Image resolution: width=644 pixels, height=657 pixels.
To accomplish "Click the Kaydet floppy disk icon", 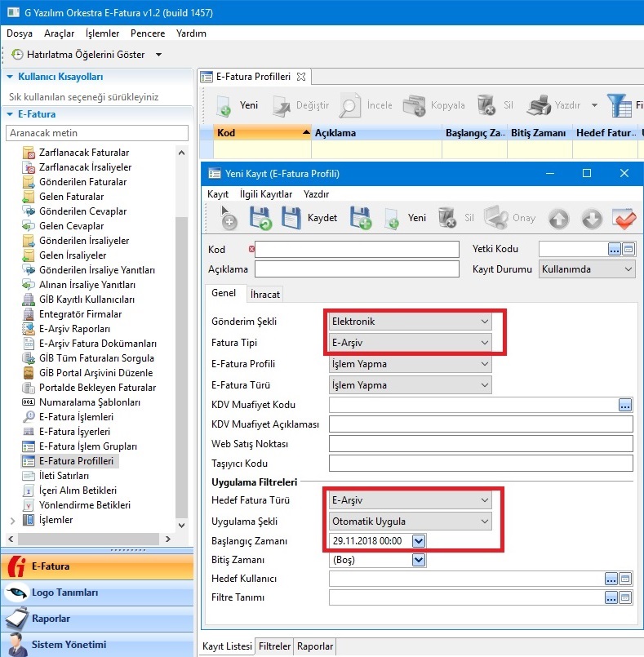I will point(291,218).
